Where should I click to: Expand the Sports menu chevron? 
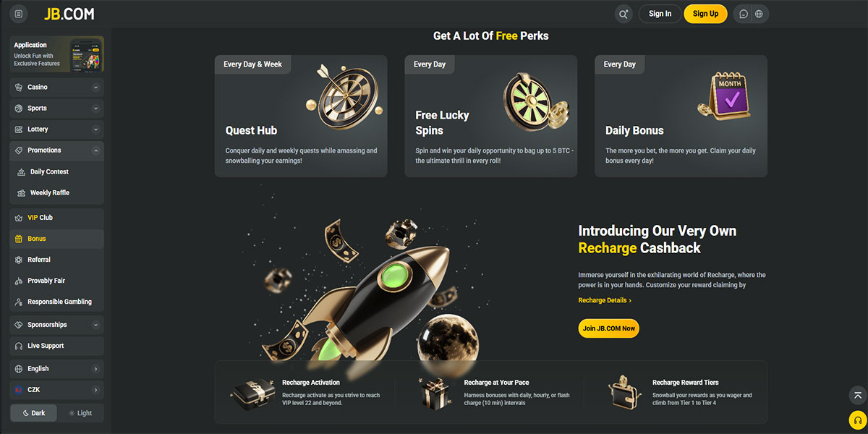(x=95, y=109)
